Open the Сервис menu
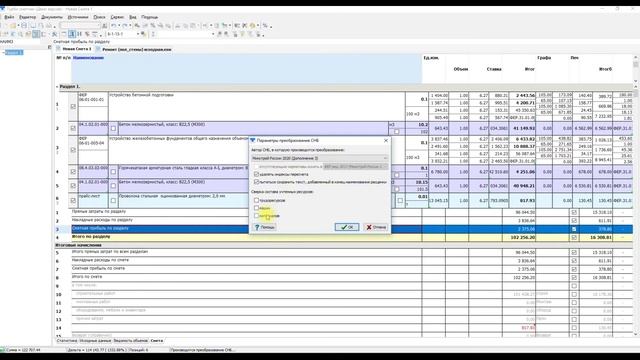The width and height of the screenshot is (640, 360). [117, 17]
